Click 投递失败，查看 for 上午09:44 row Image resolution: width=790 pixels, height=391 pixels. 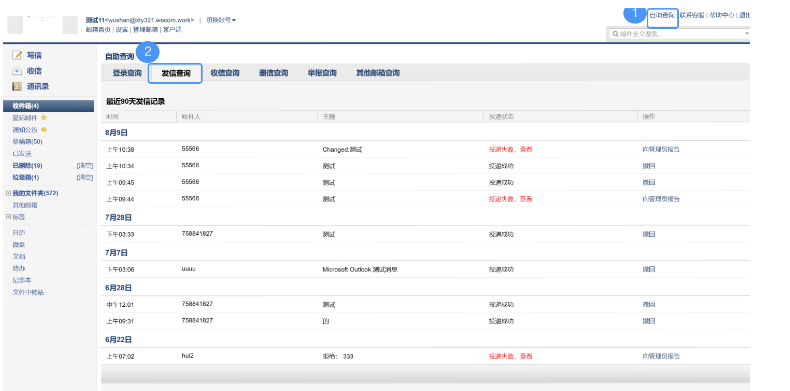point(510,199)
